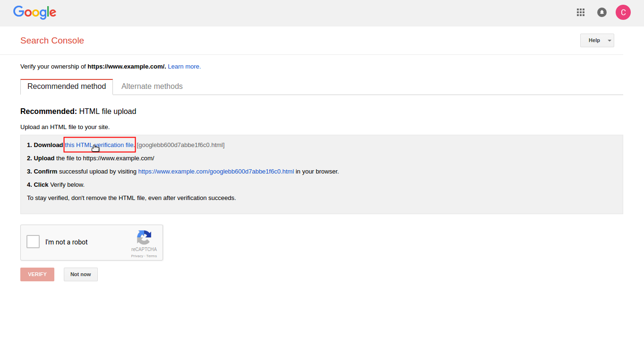The height and width of the screenshot is (339, 644).
Task: Go to the Search Console home link
Action: (52, 41)
